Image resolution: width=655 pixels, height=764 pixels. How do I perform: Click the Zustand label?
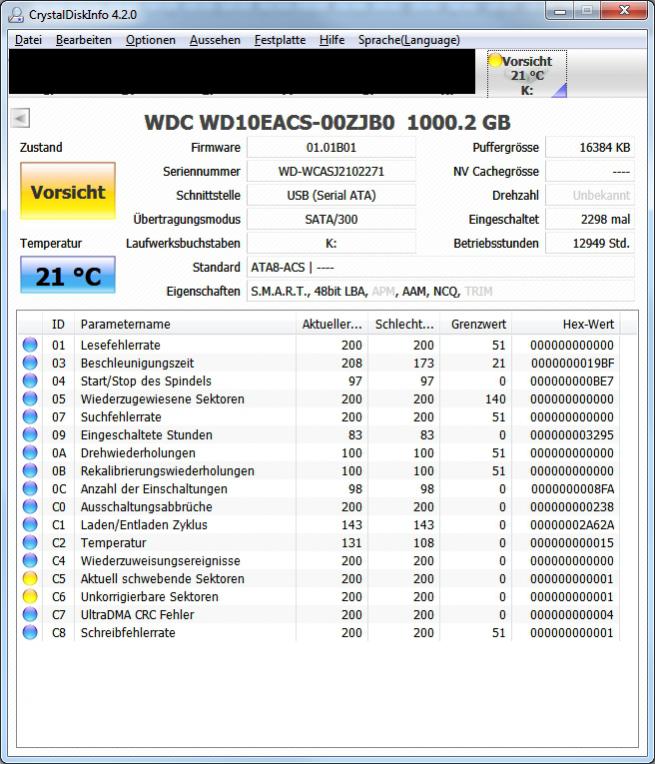click(x=41, y=147)
